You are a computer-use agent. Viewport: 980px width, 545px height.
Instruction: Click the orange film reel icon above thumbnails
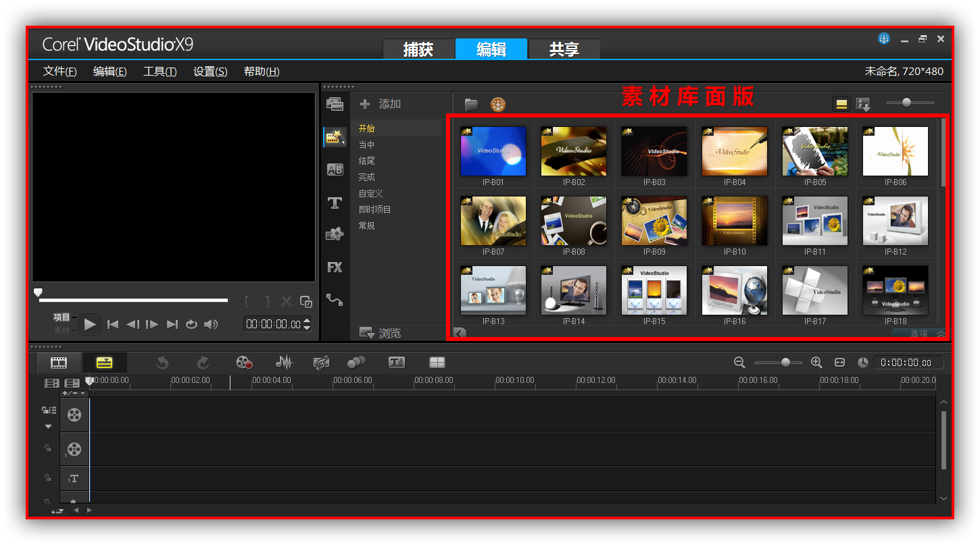(x=498, y=104)
